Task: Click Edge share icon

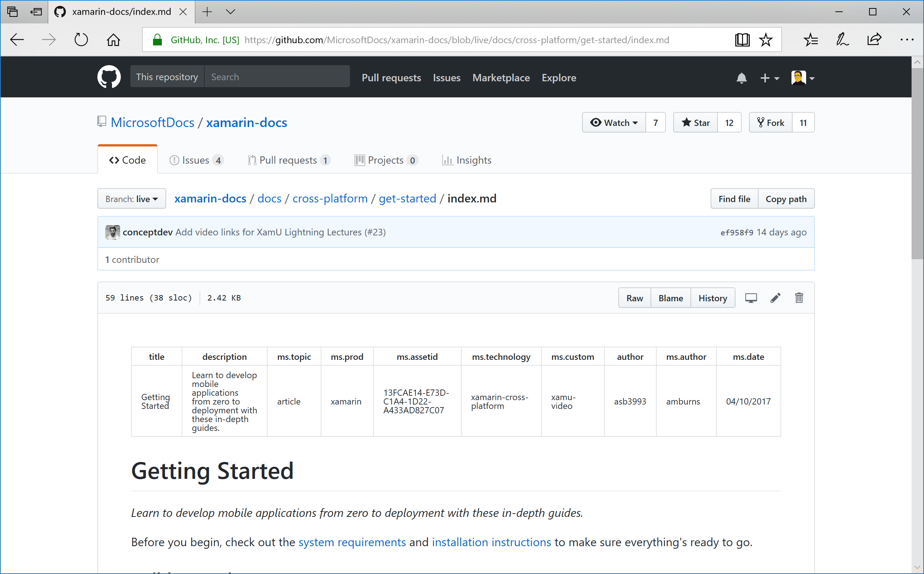Action: tap(873, 40)
